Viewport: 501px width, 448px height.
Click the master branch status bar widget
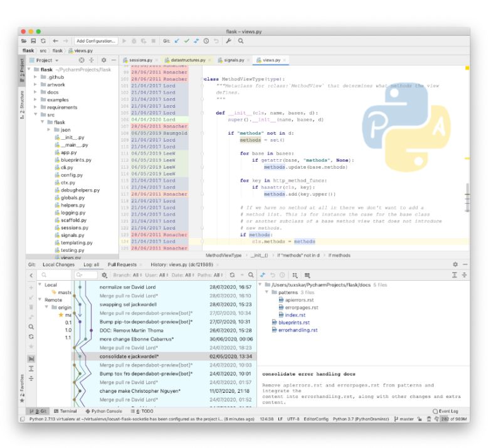404,419
